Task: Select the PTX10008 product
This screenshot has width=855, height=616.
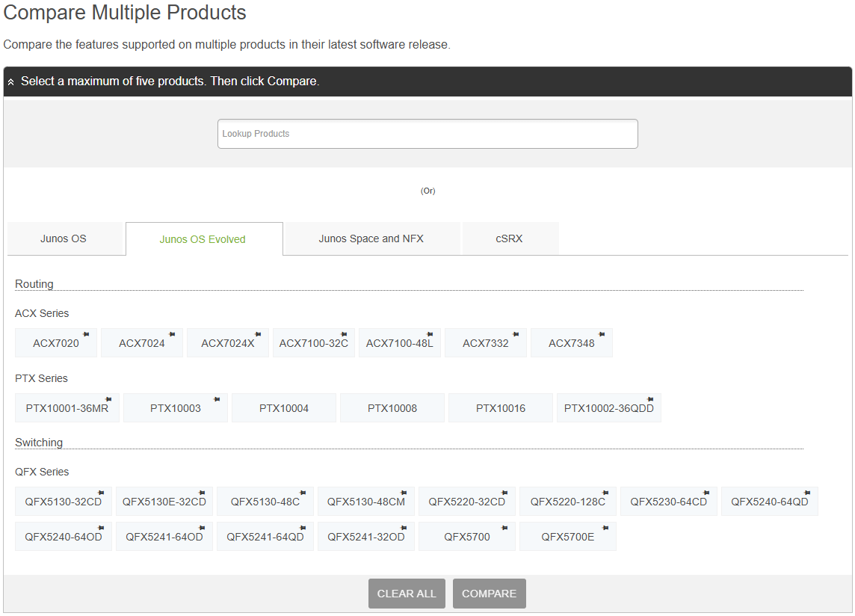Action: click(392, 408)
